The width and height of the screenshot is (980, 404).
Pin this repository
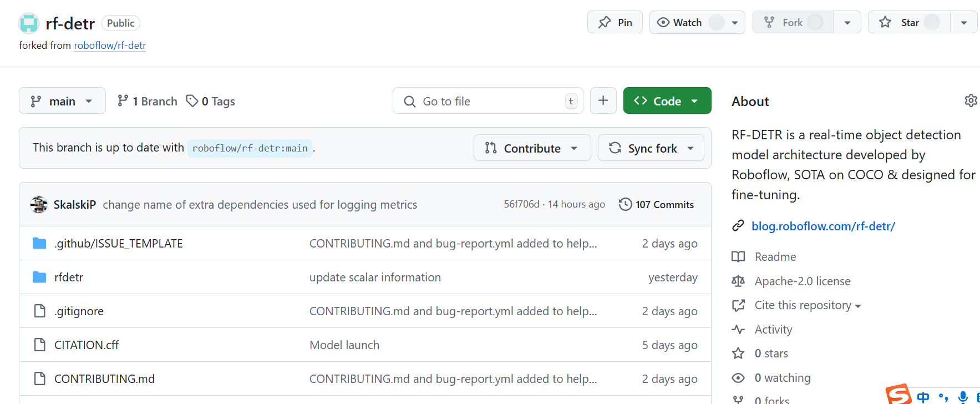pos(615,22)
